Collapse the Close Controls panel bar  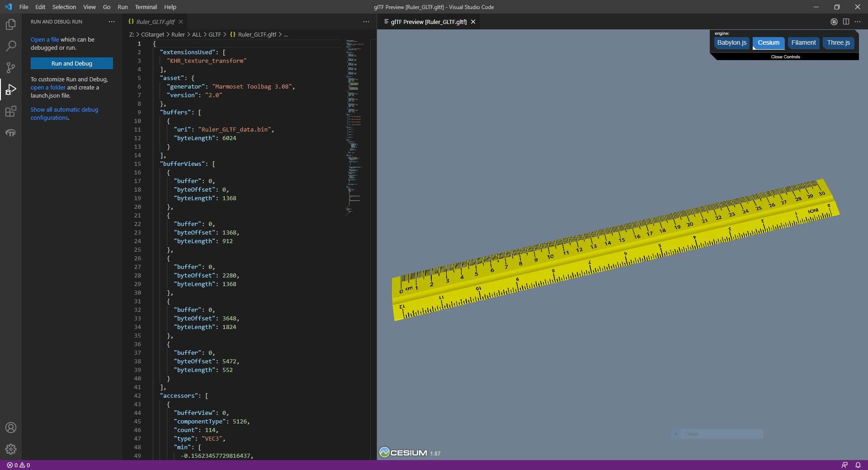785,57
